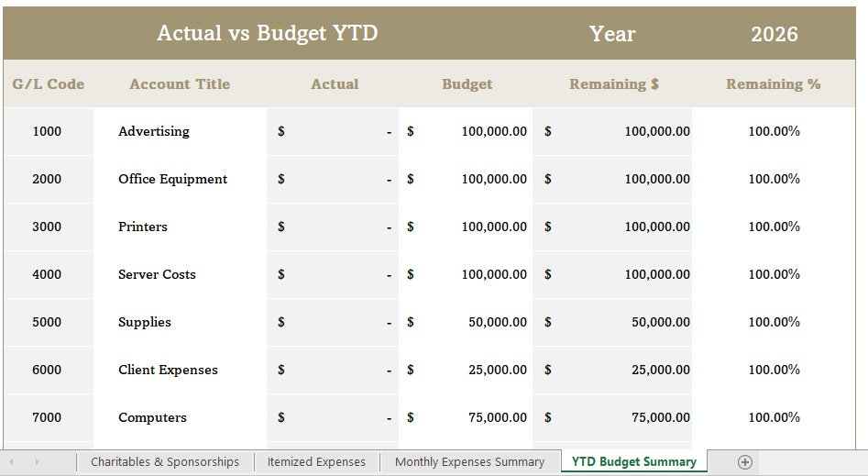This screenshot has height=476, width=868.
Task: Select the Advertising account title cell
Action: pos(180,131)
